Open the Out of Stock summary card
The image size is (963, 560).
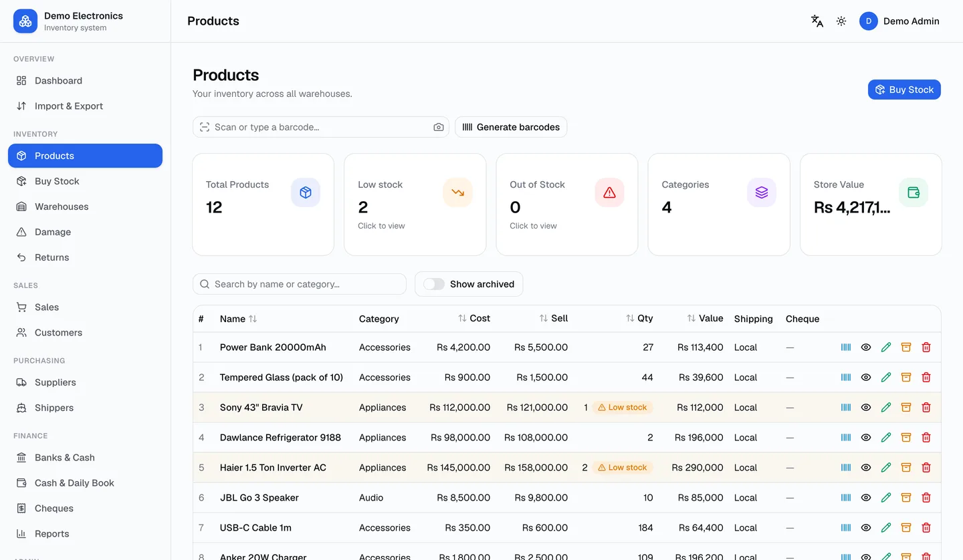pos(566,204)
